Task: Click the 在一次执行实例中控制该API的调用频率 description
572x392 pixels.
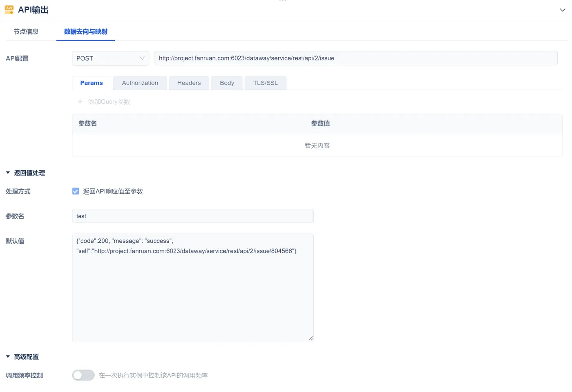Action: [153, 375]
